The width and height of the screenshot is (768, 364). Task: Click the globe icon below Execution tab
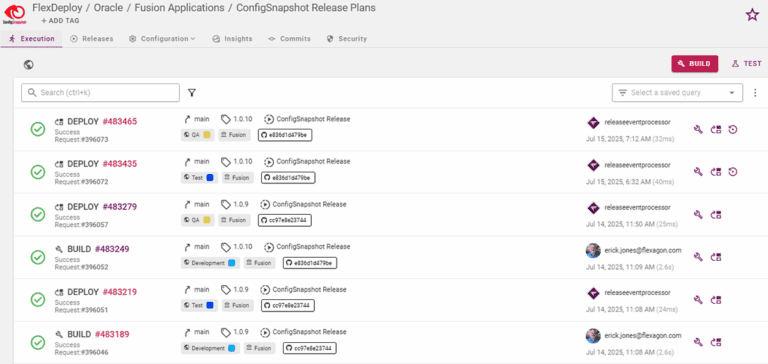pyautogui.click(x=29, y=65)
